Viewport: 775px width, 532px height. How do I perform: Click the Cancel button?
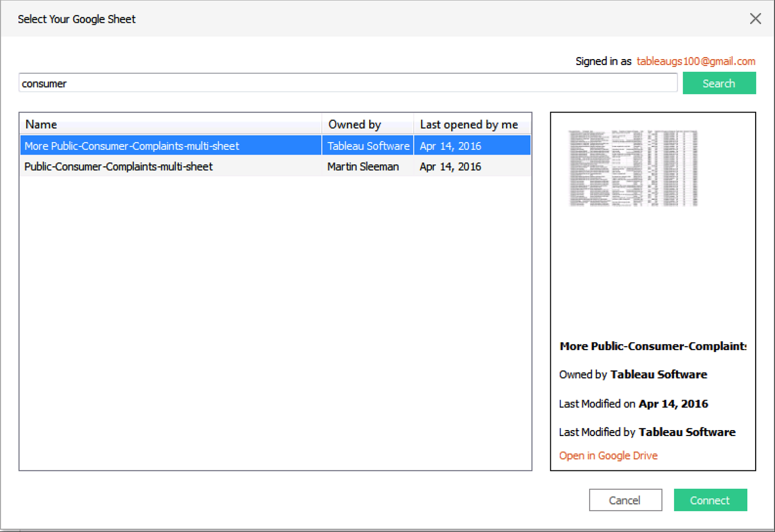(625, 500)
